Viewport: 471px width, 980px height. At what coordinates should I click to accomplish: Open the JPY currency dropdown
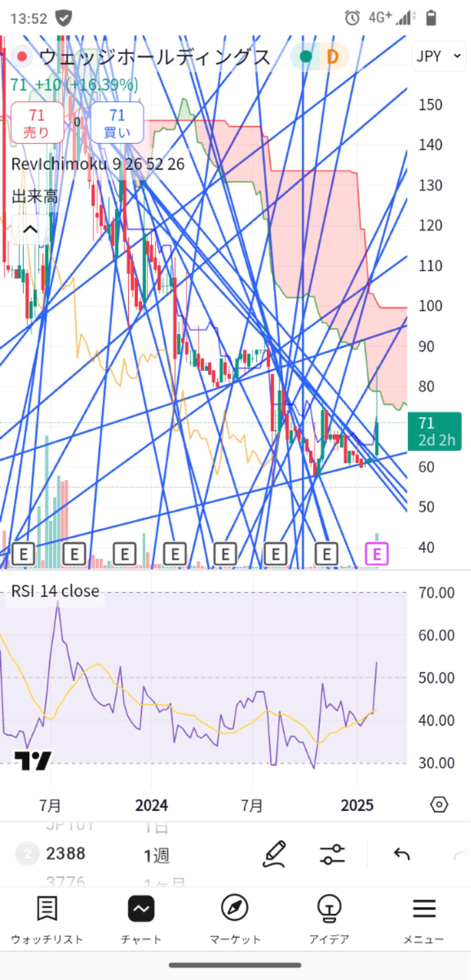pos(439,56)
